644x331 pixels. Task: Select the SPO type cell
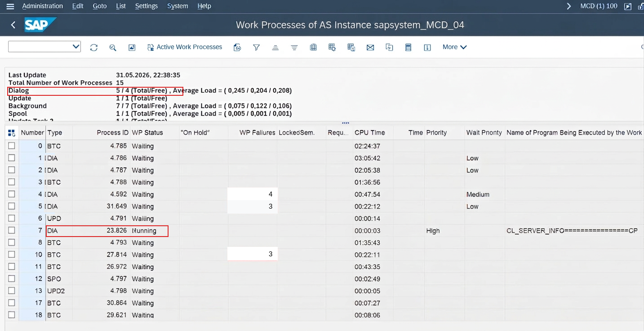click(x=59, y=279)
